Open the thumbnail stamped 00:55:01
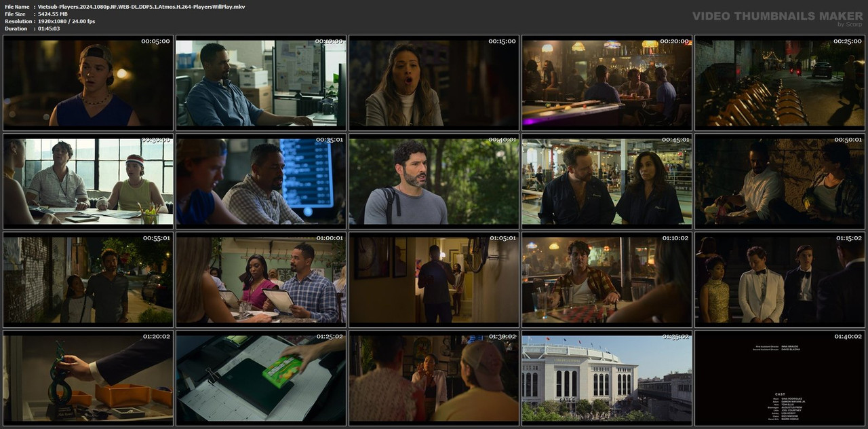Image resolution: width=868 pixels, height=429 pixels. (x=88, y=279)
